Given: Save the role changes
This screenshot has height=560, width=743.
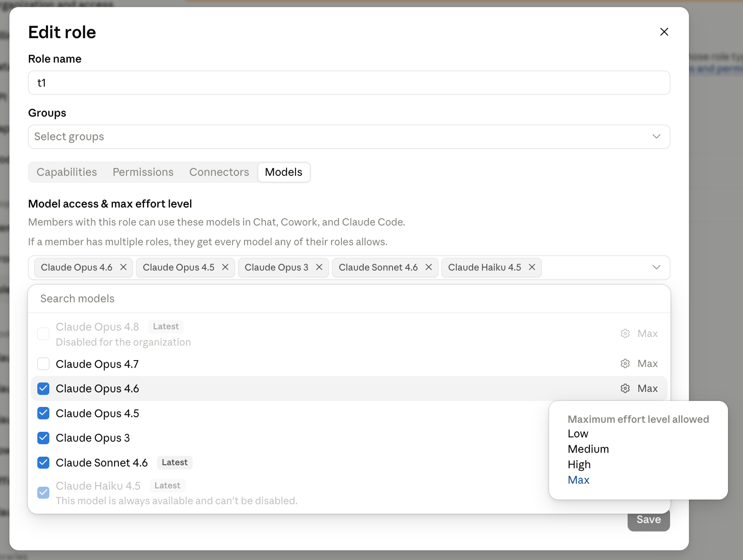Looking at the screenshot, I should [649, 520].
